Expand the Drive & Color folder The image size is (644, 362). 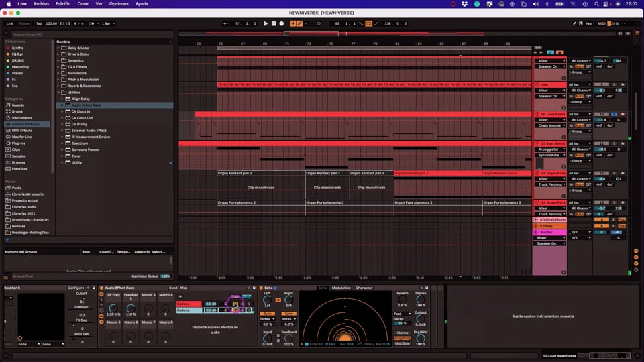(x=58, y=54)
